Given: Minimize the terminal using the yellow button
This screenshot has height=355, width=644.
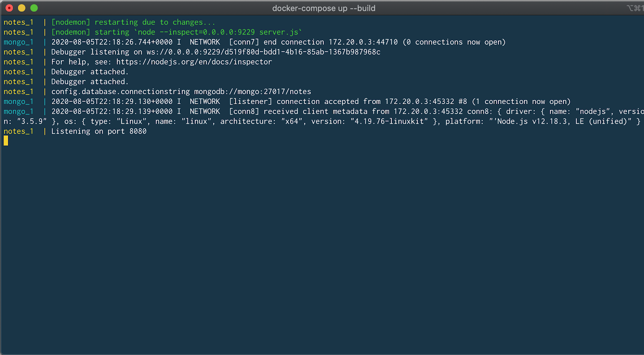Looking at the screenshot, I should (21, 8).
